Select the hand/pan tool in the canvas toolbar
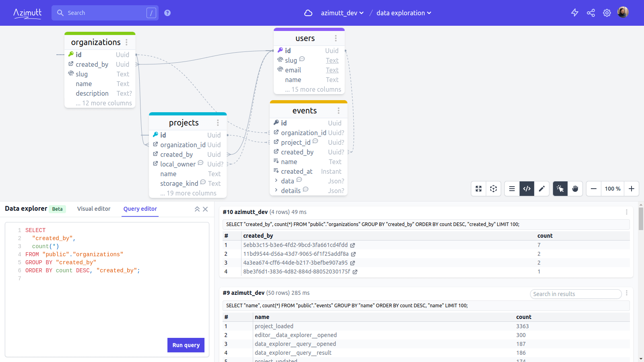 point(576,189)
